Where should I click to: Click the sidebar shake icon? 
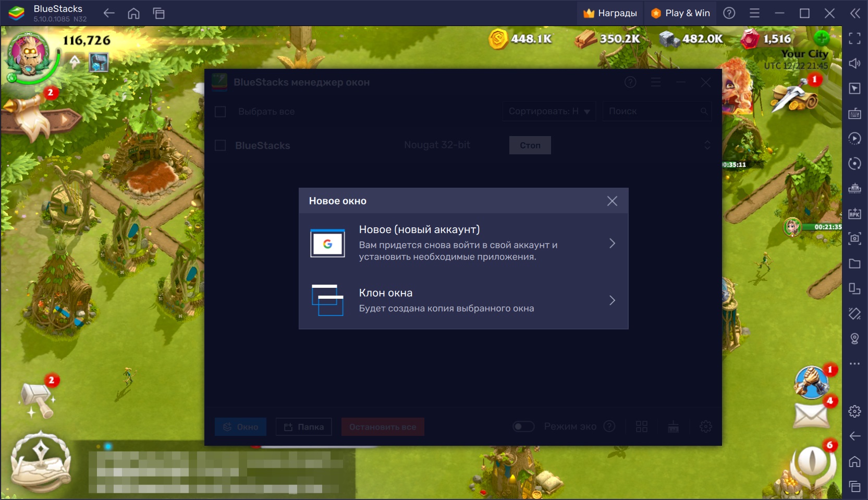click(x=854, y=313)
